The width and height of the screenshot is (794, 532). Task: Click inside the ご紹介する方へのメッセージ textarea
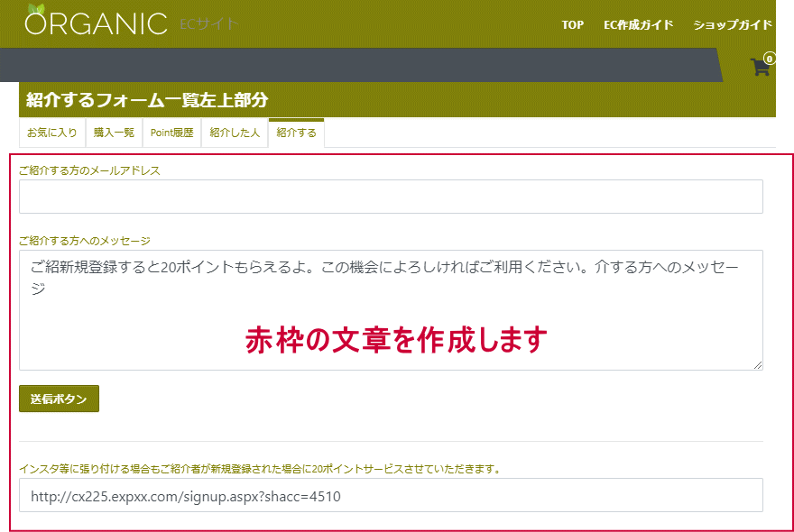[391, 310]
